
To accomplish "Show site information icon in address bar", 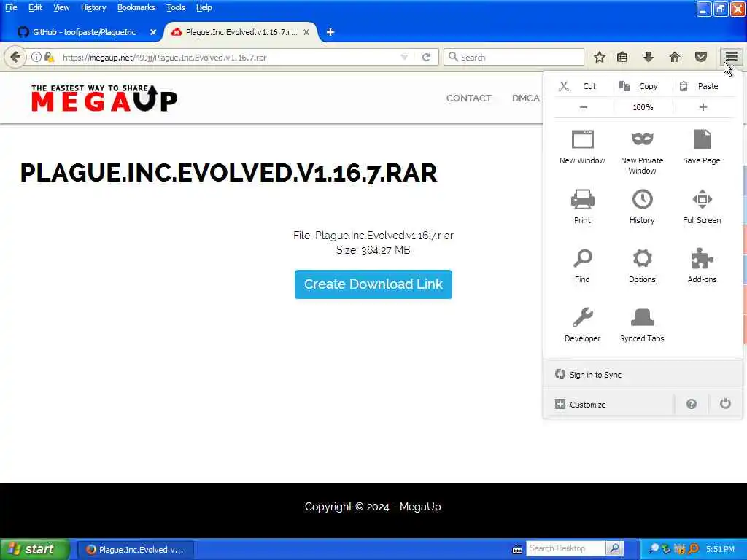I will tap(36, 58).
